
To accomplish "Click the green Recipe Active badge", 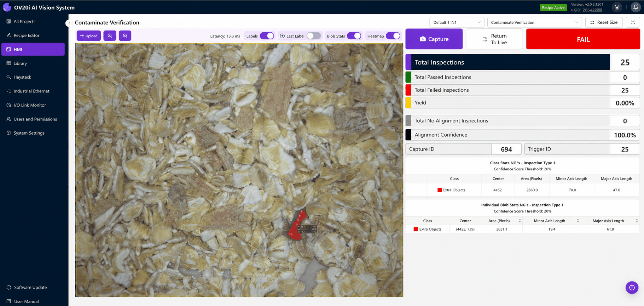I will coord(553,7).
